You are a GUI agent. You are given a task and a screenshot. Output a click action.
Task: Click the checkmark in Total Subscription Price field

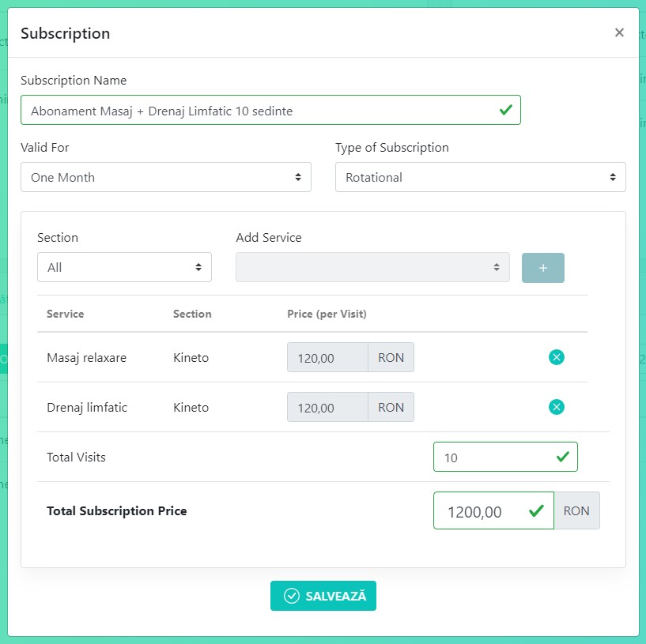tap(536, 511)
